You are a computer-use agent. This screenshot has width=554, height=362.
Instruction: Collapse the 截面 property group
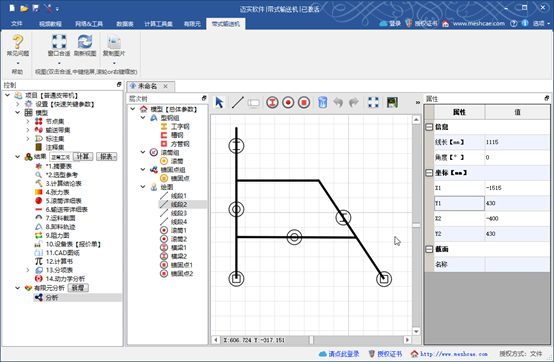tap(429, 249)
